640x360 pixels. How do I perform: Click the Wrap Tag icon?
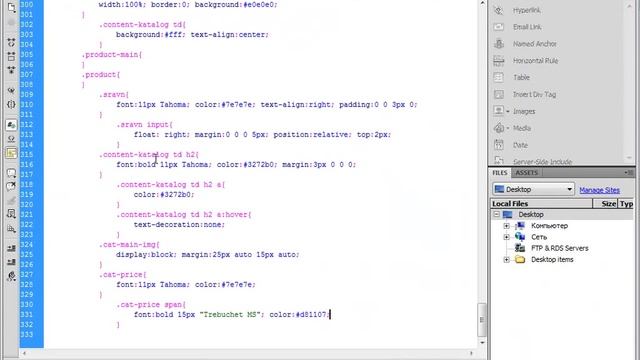coord(11,200)
